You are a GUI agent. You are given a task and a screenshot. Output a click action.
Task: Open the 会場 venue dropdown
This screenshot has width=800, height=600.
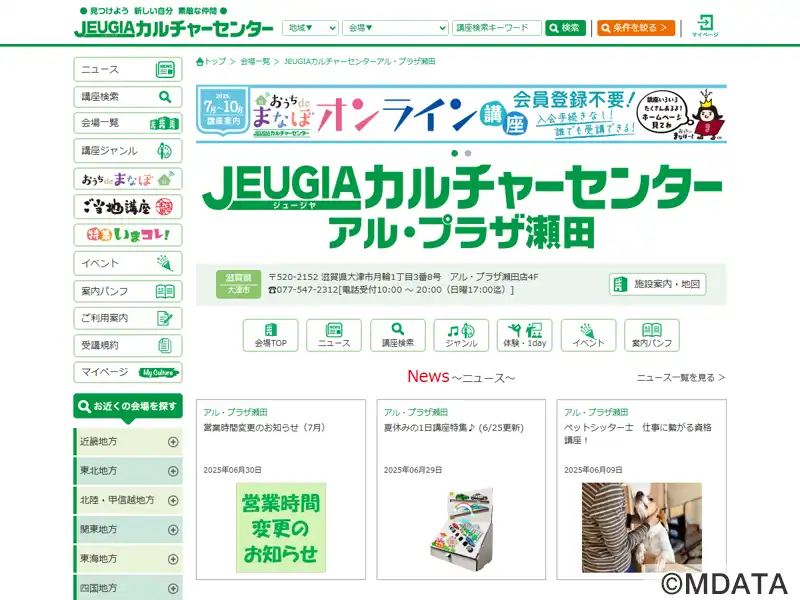tap(395, 28)
